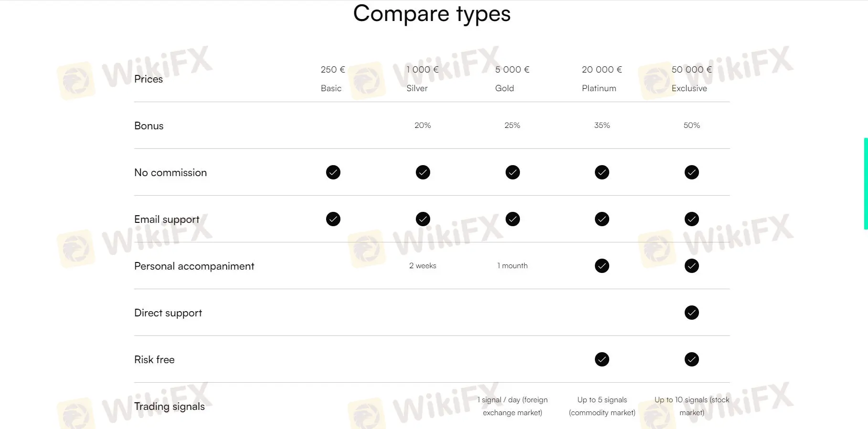Click the No commission checkmark for Gold

pyautogui.click(x=512, y=172)
